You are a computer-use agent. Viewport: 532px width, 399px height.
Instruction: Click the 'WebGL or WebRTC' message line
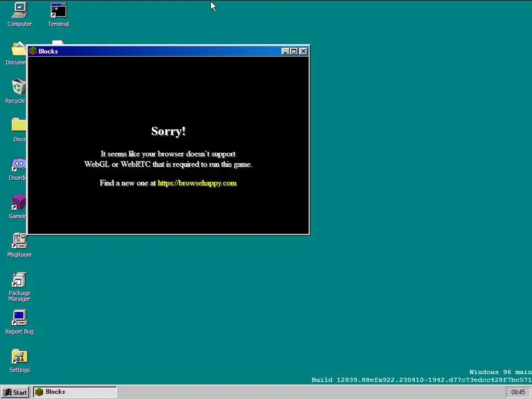[x=168, y=164]
